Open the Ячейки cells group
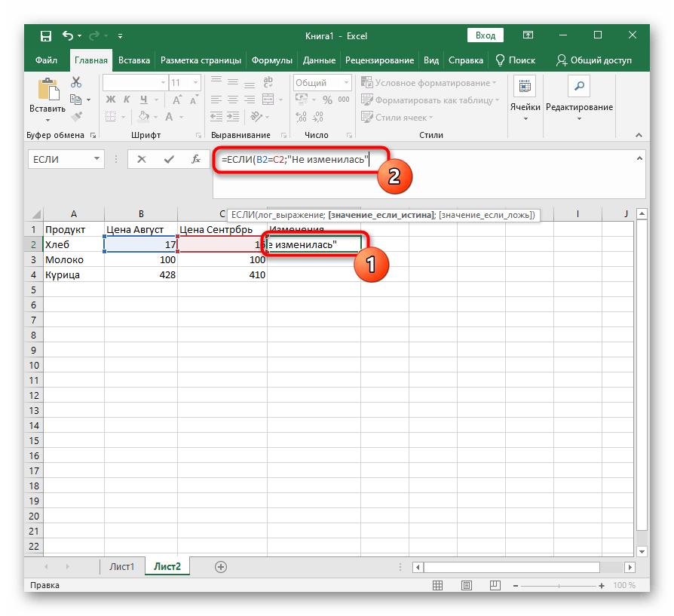 (x=525, y=99)
